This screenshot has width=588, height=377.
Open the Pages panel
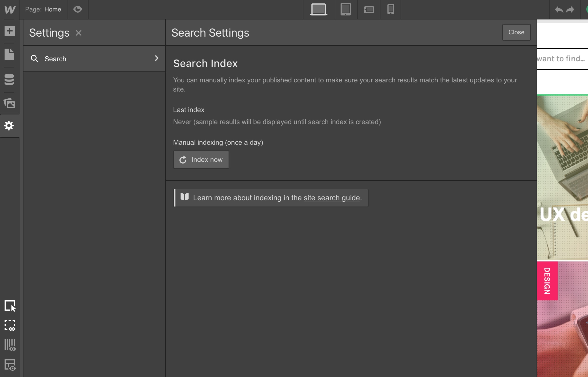coord(9,54)
